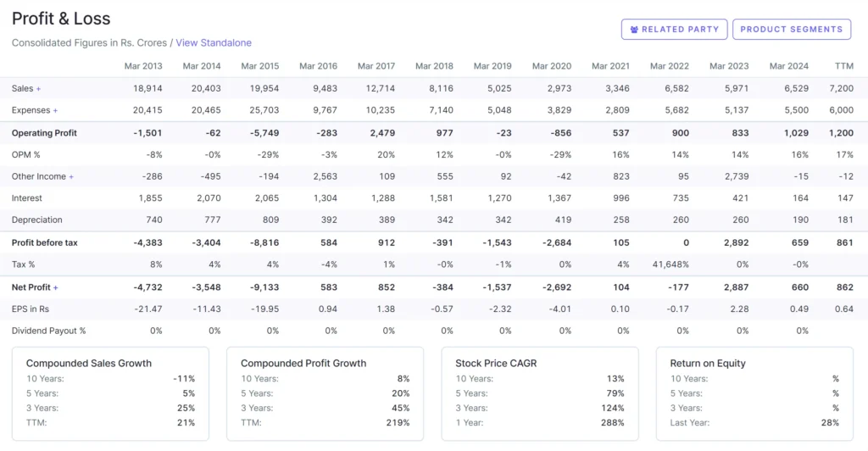
Task: Click the Compounded Profit Growth card title
Action: click(x=303, y=363)
